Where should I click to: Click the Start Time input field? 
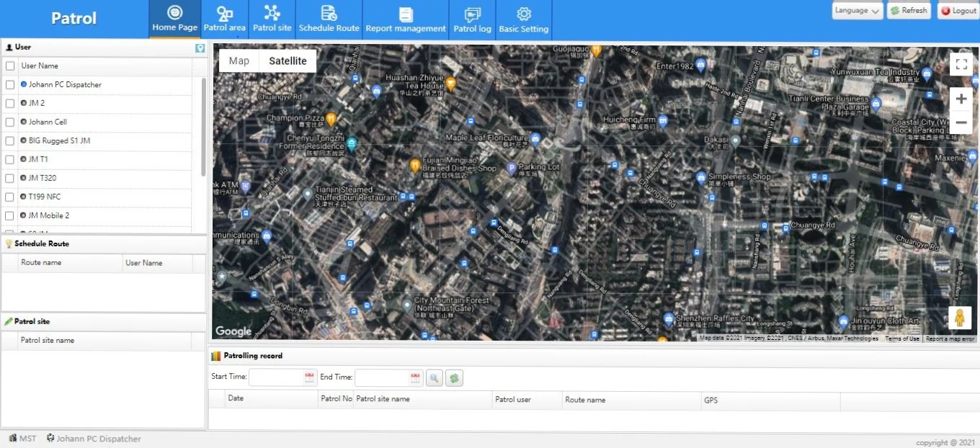pyautogui.click(x=277, y=377)
